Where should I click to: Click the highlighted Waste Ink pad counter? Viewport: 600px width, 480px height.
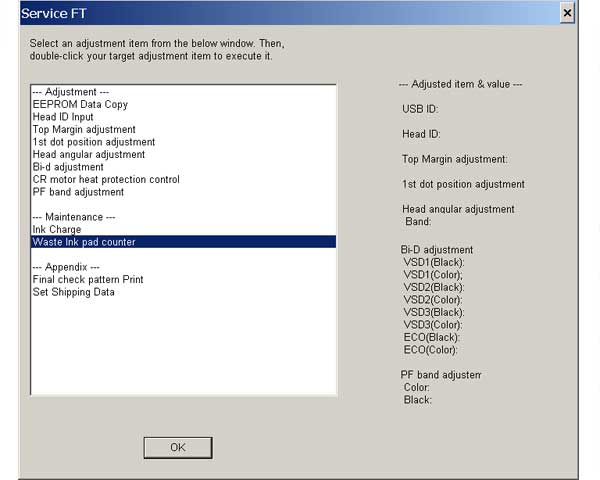pos(183,242)
